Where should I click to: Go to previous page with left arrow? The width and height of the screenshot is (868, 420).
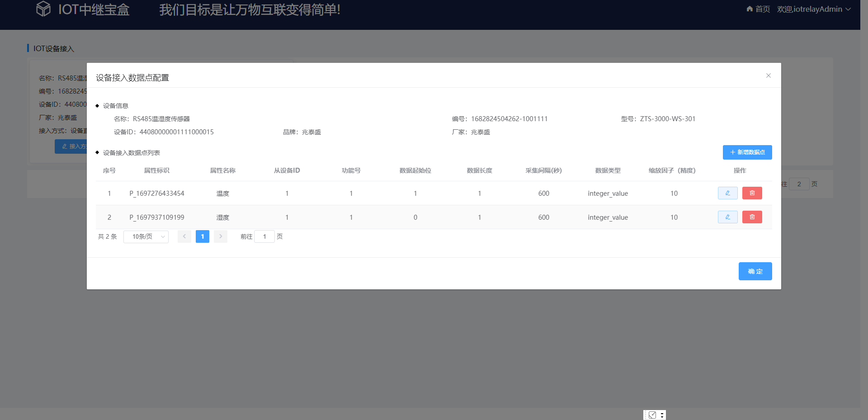pos(184,236)
